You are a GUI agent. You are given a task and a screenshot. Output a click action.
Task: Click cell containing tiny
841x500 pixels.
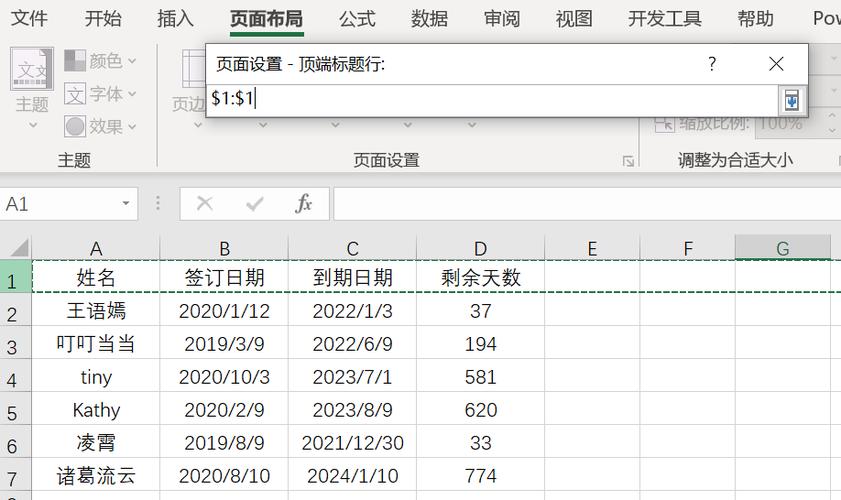point(96,376)
